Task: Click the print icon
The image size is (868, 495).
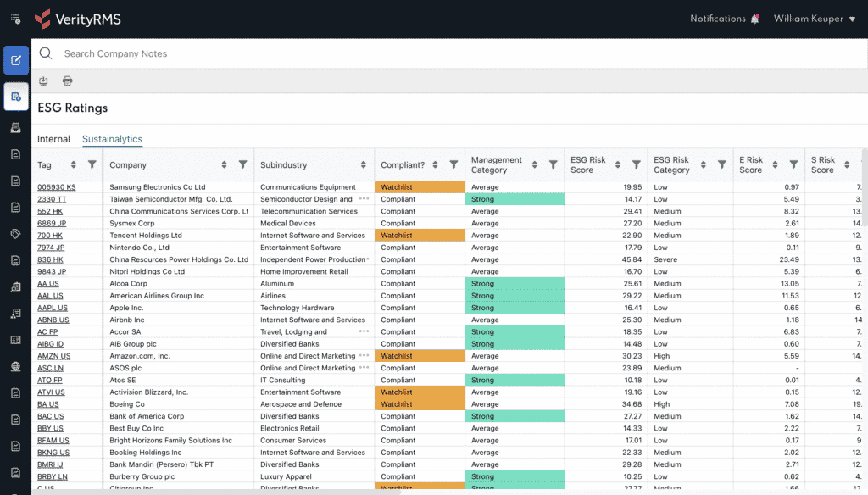Action: click(x=68, y=81)
